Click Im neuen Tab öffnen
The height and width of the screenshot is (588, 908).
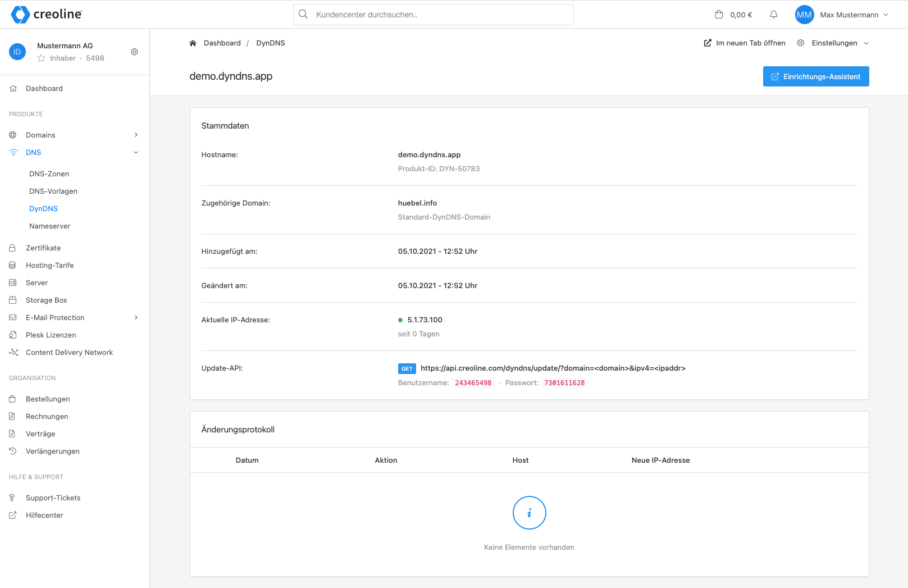(x=745, y=43)
